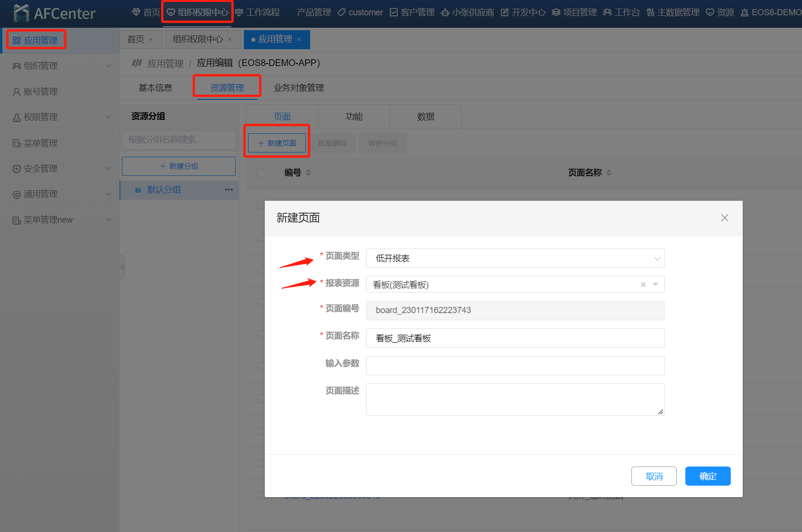The width and height of the screenshot is (802, 532).
Task: Click the 输入参数 text field
Action: pyautogui.click(x=515, y=366)
